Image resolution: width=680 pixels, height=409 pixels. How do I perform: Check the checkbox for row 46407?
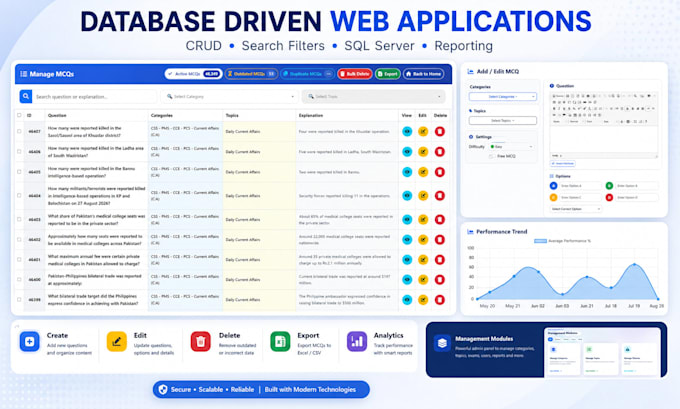(19, 131)
